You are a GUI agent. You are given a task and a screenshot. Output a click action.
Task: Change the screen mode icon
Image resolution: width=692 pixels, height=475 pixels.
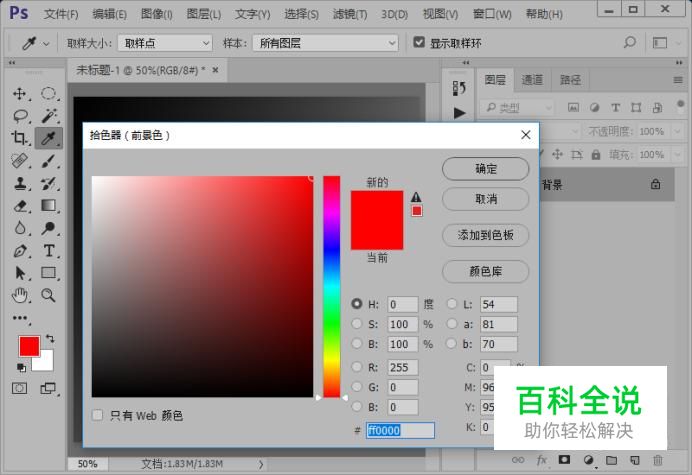point(48,388)
